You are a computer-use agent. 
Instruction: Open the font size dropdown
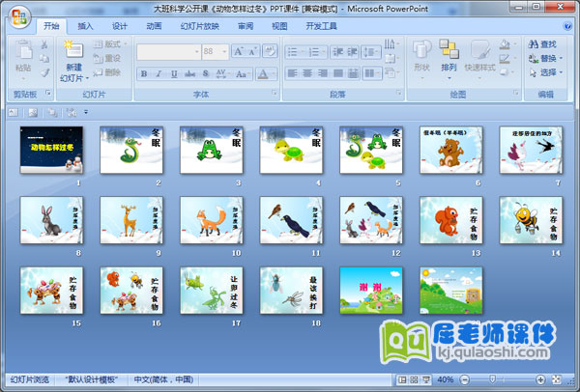tap(224, 52)
